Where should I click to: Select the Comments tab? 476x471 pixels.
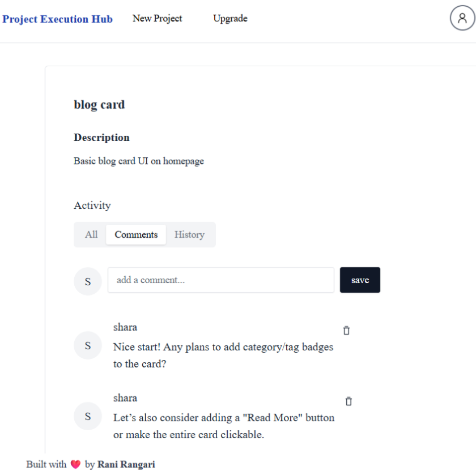click(x=135, y=234)
